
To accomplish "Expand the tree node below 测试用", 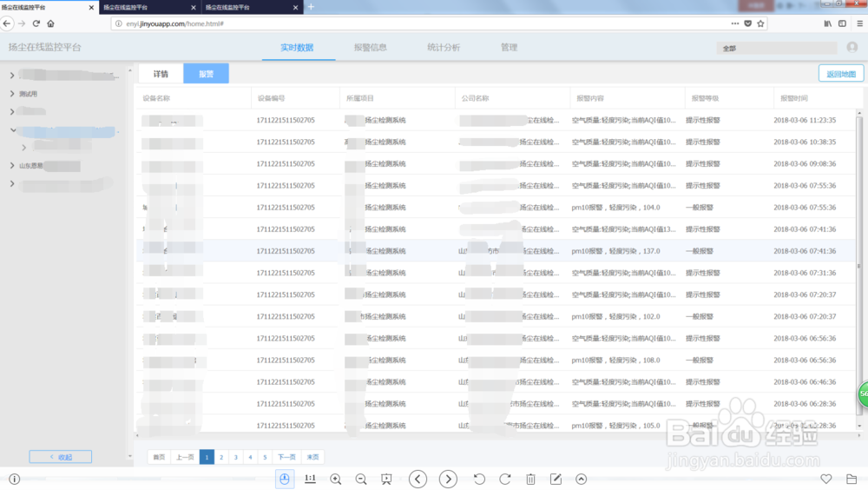I will point(12,111).
